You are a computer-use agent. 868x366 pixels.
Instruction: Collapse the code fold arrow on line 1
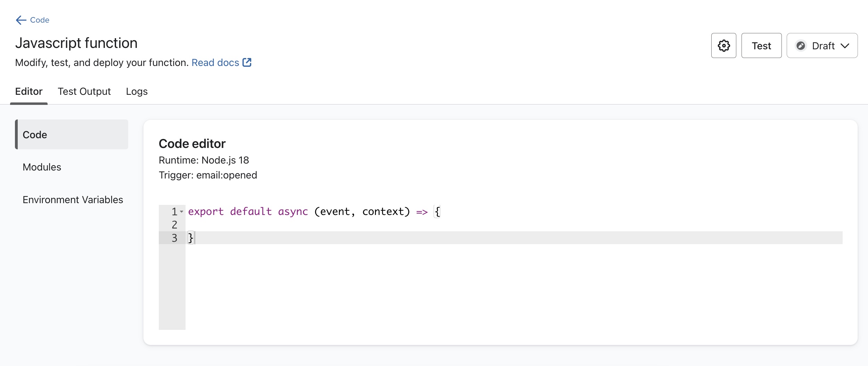[x=182, y=211]
